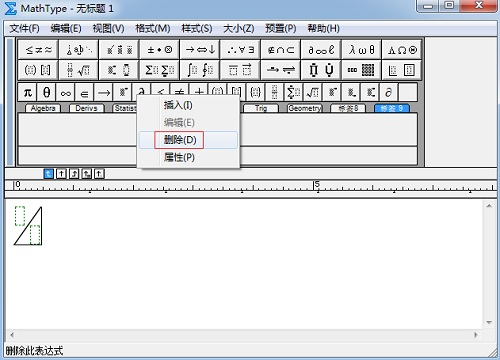This screenshot has height=360, width=500.
Task: Open the 编辑(E) menu in menu bar
Action: coord(66,29)
